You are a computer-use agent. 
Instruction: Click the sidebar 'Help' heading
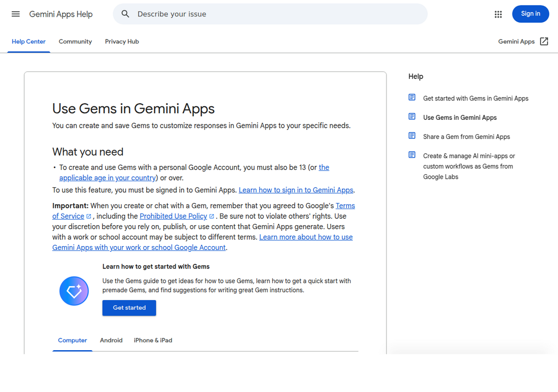[416, 76]
